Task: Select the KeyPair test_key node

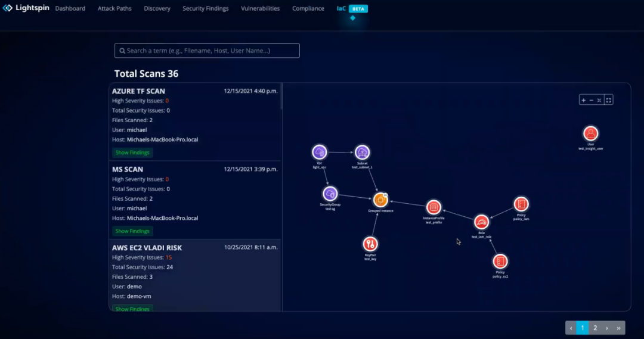Action: click(x=370, y=244)
